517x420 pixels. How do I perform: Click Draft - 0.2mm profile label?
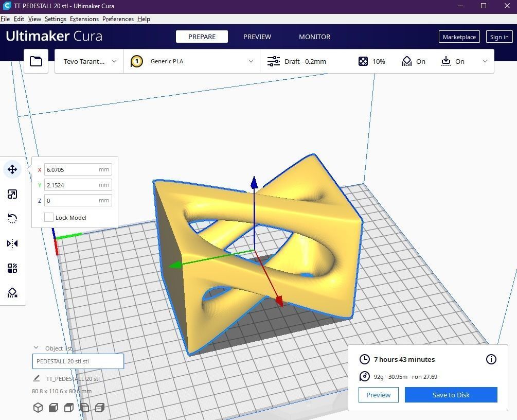click(x=305, y=61)
